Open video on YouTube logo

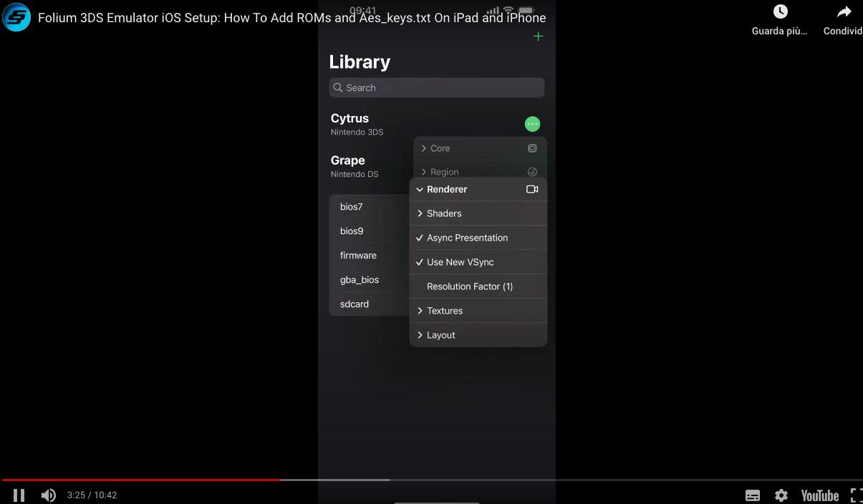pos(820,495)
